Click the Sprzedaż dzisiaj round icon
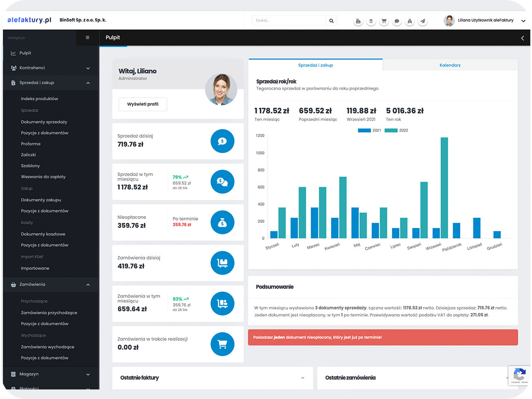This screenshot has width=532, height=399. (222, 141)
